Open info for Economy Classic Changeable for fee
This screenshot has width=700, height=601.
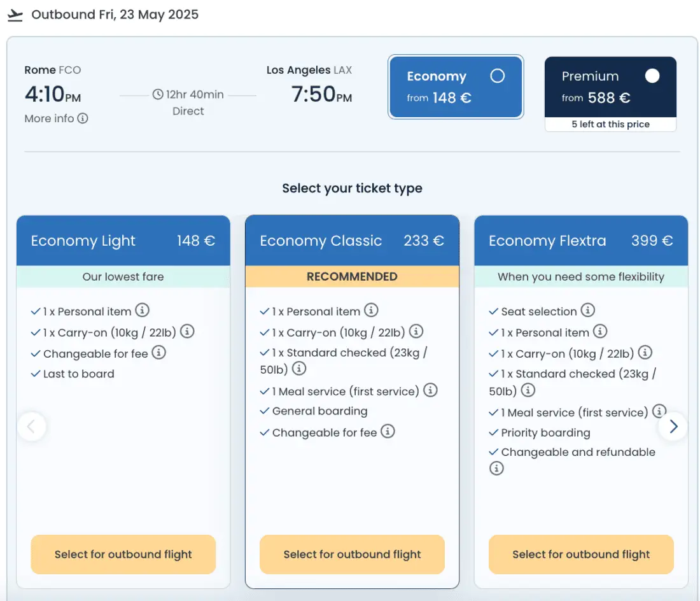coord(388,432)
